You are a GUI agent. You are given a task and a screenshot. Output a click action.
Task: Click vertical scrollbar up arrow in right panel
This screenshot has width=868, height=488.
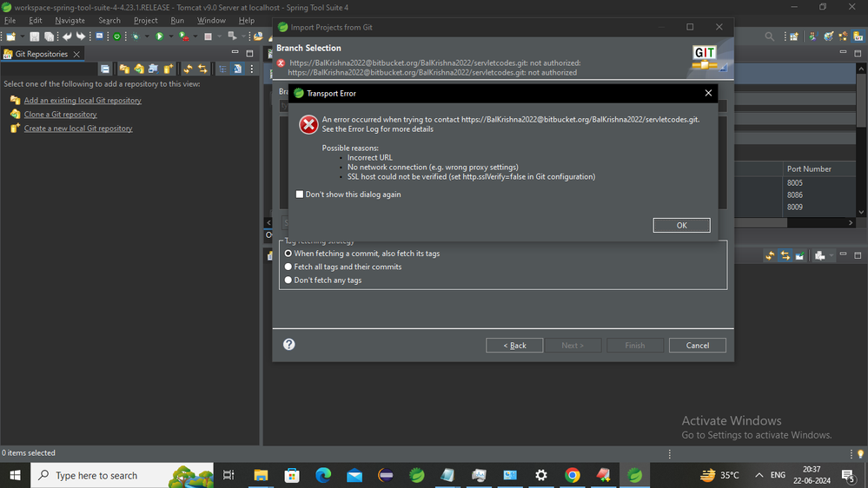(x=861, y=69)
